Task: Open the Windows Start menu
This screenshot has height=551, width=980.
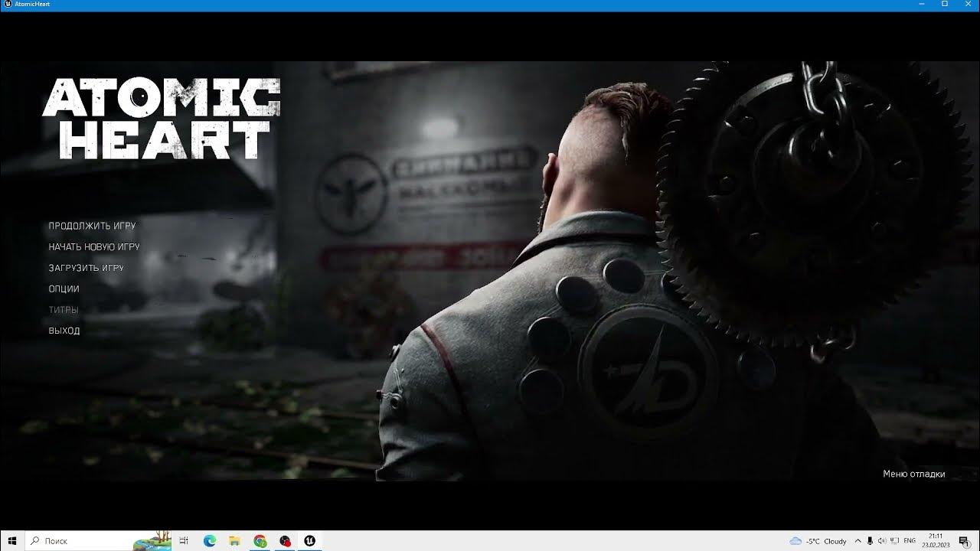Action: pyautogui.click(x=12, y=541)
